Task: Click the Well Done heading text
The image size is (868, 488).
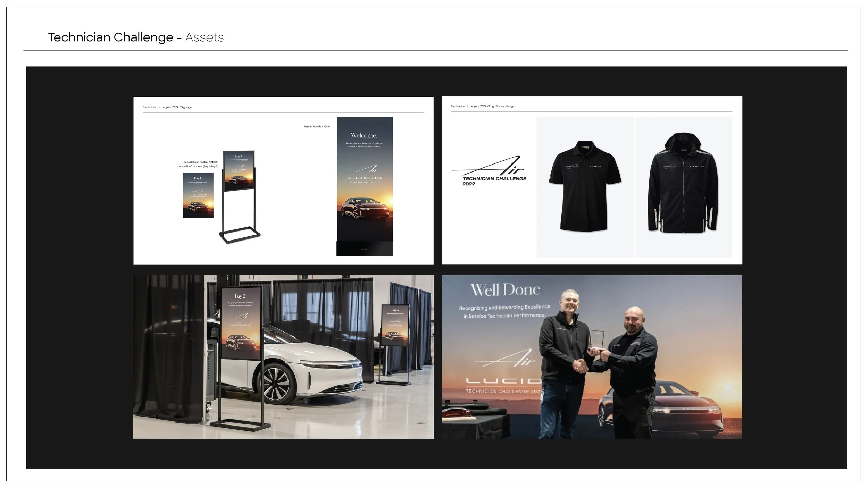Action: [x=505, y=290]
